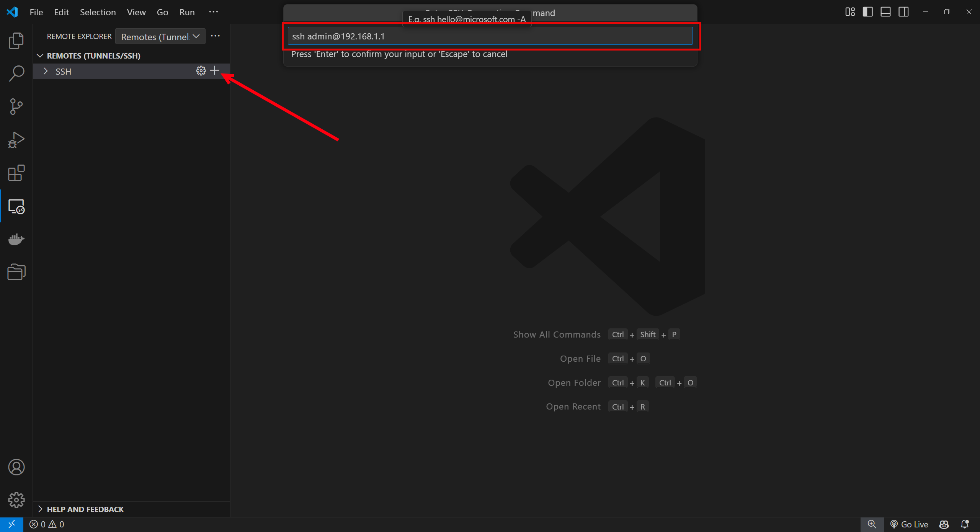The width and height of the screenshot is (980, 532).
Task: Click the Search icon in activity bar
Action: pos(16,73)
